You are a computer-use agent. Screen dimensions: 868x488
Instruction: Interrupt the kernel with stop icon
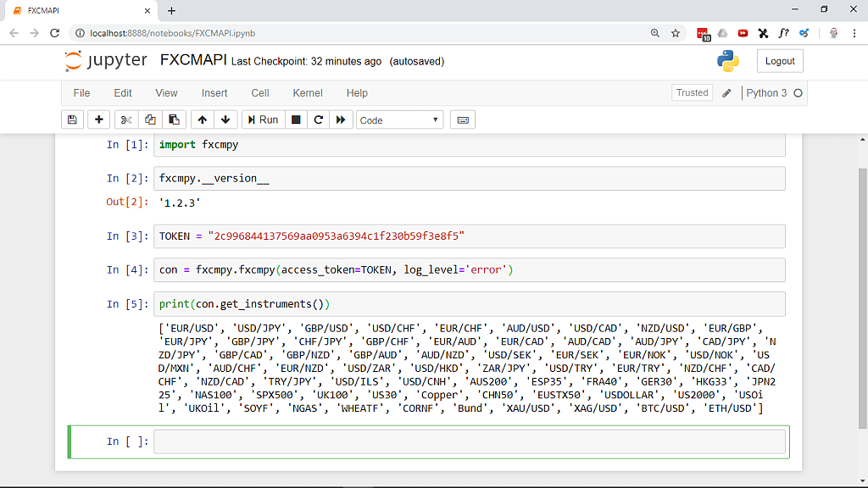coord(296,120)
